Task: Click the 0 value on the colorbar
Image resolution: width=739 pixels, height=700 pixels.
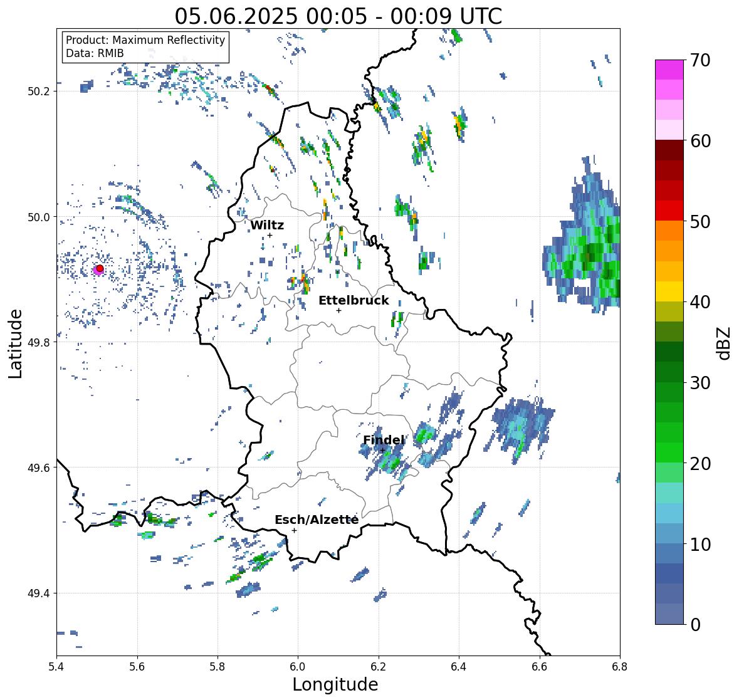Action: pyautogui.click(x=694, y=624)
